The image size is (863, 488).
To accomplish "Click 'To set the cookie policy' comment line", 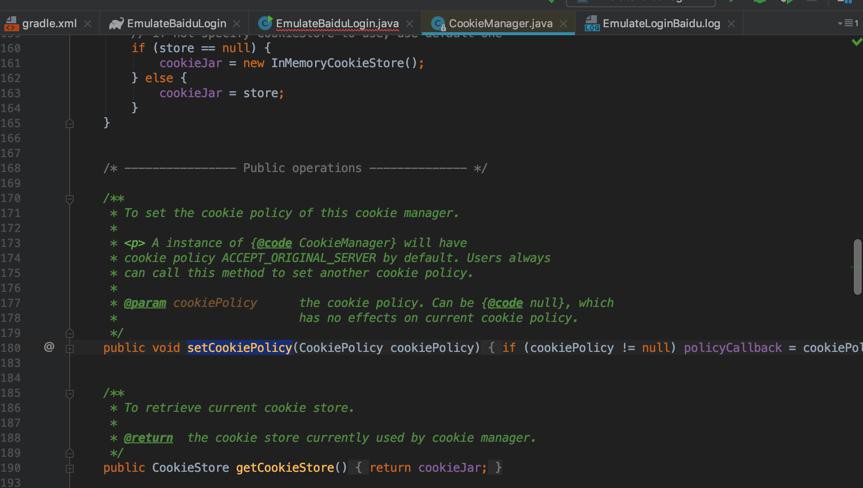I will 291,213.
